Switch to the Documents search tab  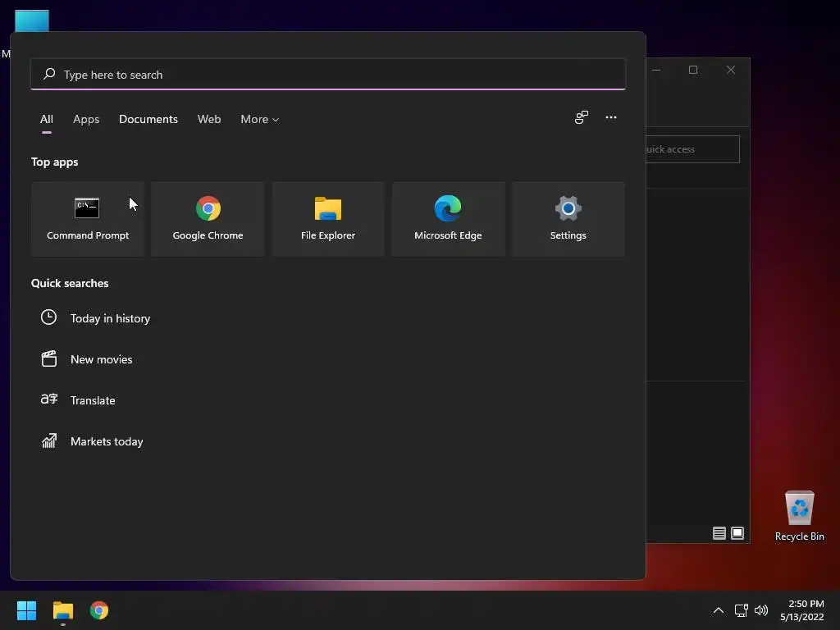[x=148, y=120]
